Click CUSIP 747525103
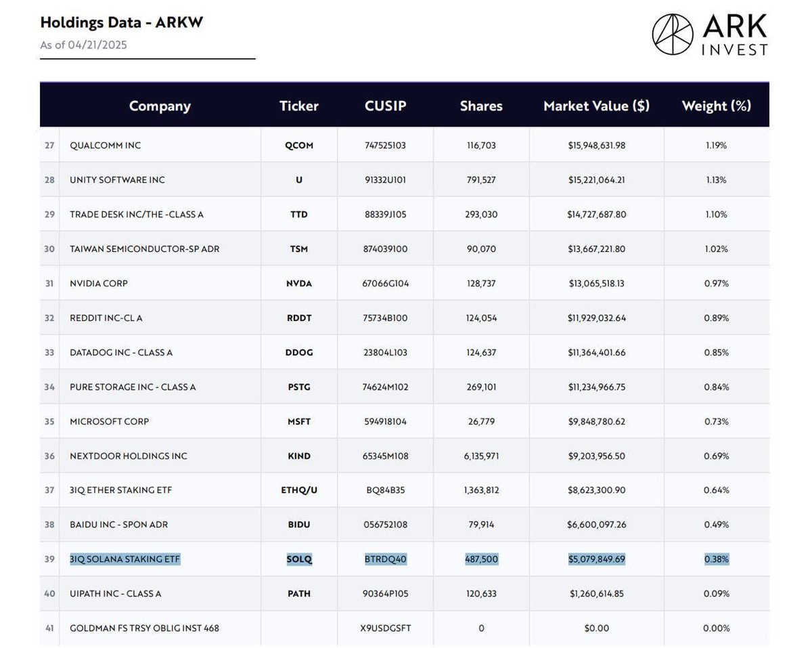 tap(385, 146)
